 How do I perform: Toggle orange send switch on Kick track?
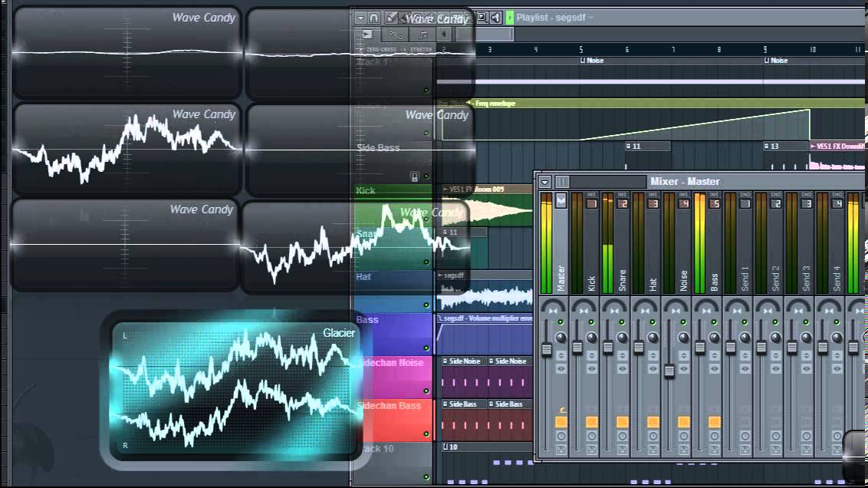[x=592, y=422]
